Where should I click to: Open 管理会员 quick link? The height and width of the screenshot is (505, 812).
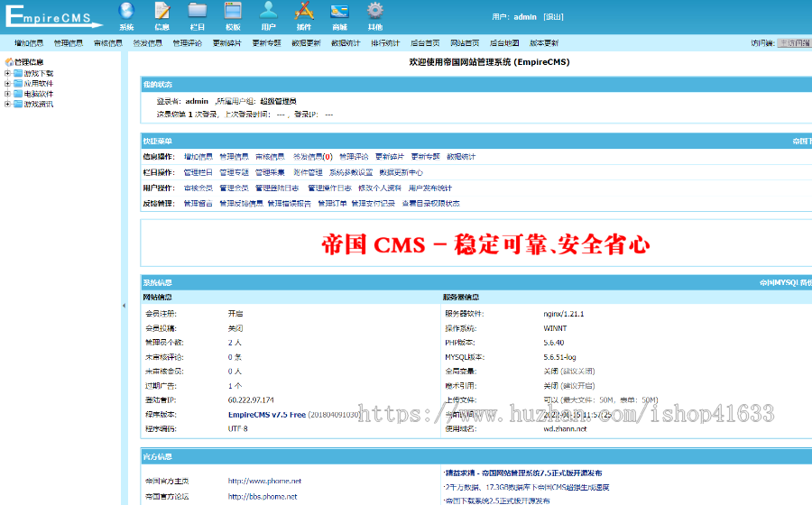point(234,188)
